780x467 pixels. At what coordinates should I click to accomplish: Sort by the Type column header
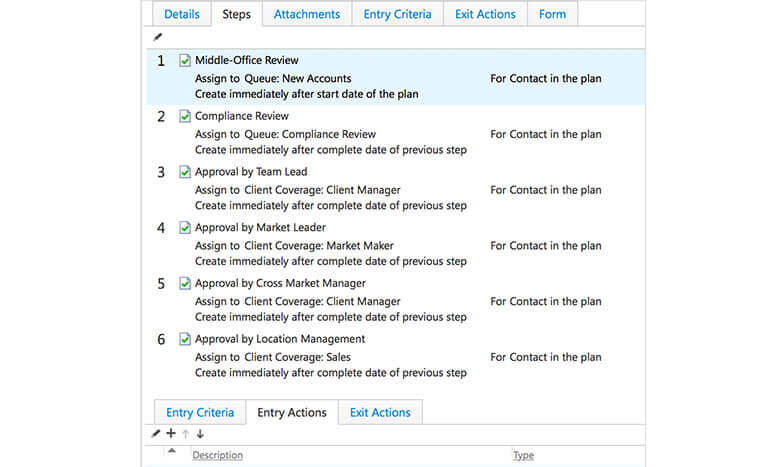(x=523, y=455)
